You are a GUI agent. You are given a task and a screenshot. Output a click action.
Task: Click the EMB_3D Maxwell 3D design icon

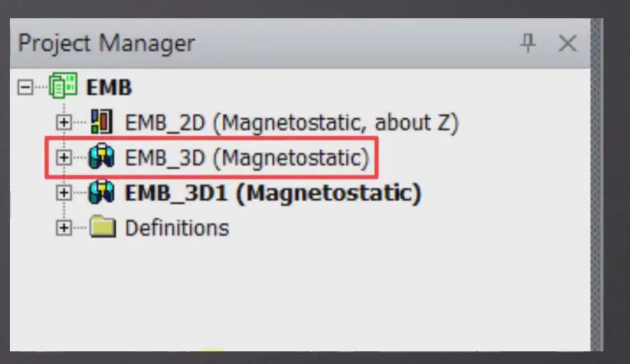[101, 157]
